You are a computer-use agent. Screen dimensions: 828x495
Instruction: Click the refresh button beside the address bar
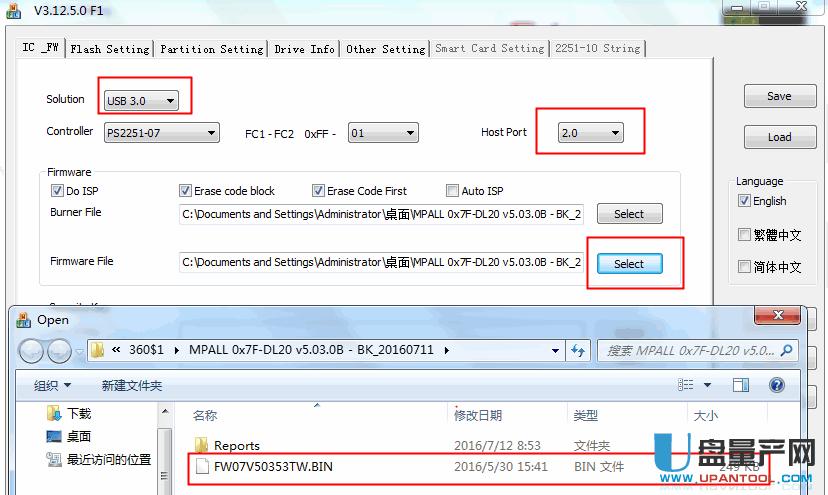[578, 351]
